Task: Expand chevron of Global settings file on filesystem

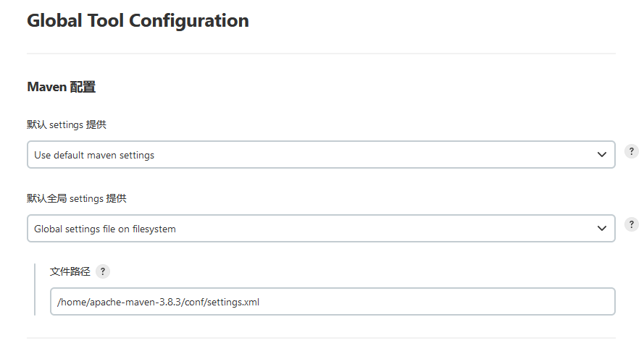Action: [602, 228]
